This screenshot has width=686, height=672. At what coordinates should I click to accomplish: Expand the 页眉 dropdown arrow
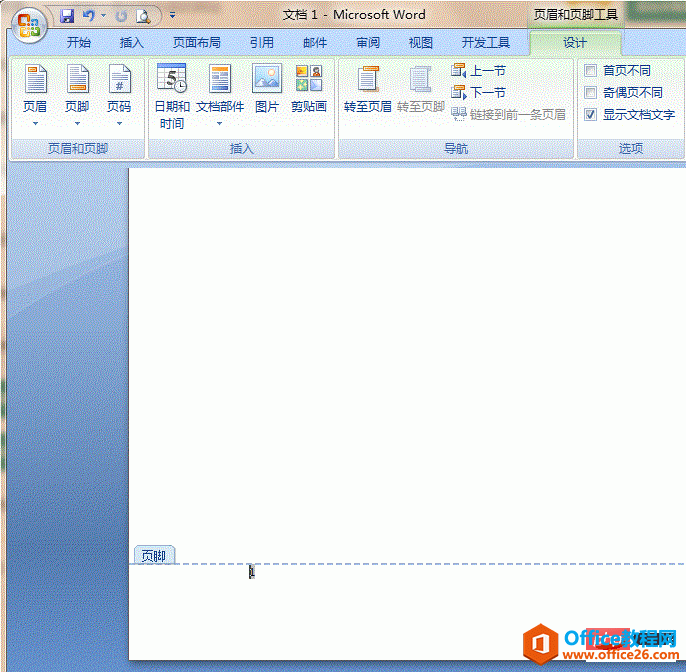pyautogui.click(x=35, y=124)
